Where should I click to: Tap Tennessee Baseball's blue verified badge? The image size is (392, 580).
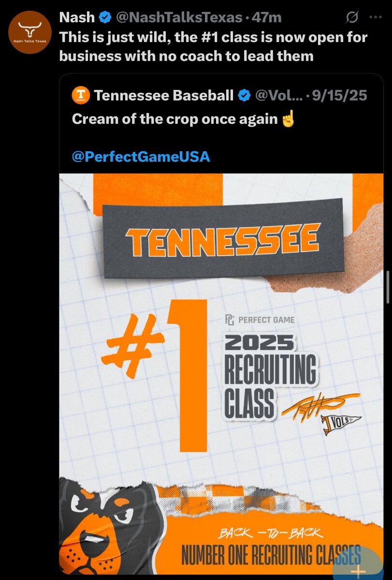[245, 96]
